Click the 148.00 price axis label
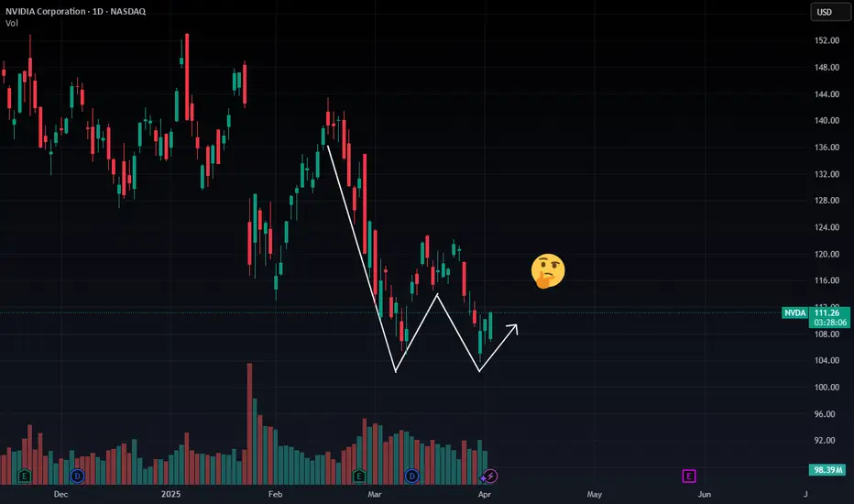854x504 pixels. (x=827, y=67)
